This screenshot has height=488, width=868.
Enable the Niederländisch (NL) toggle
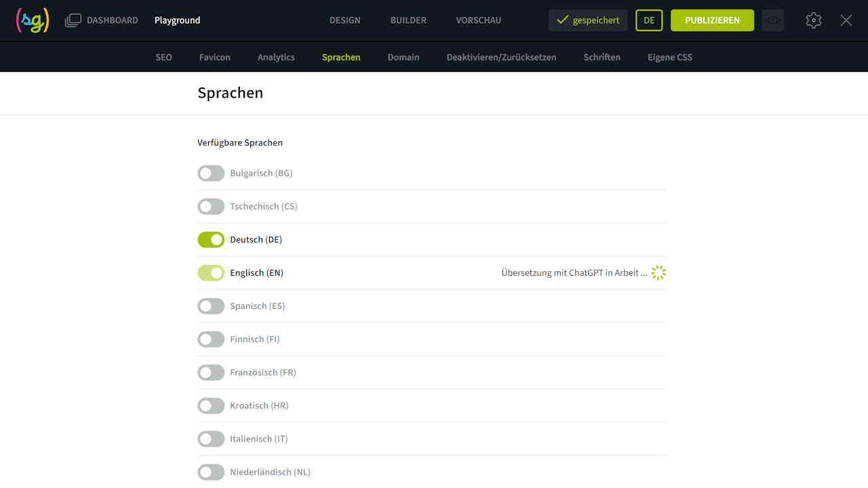tap(211, 472)
